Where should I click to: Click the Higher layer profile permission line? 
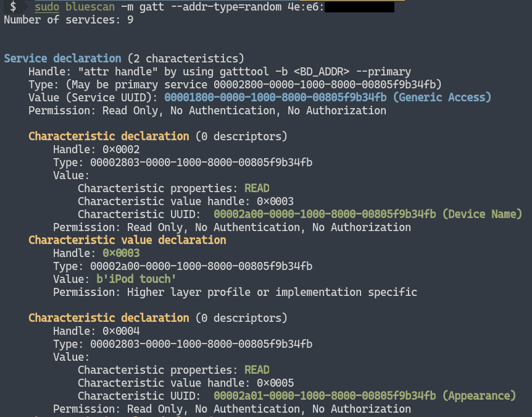pos(235,292)
